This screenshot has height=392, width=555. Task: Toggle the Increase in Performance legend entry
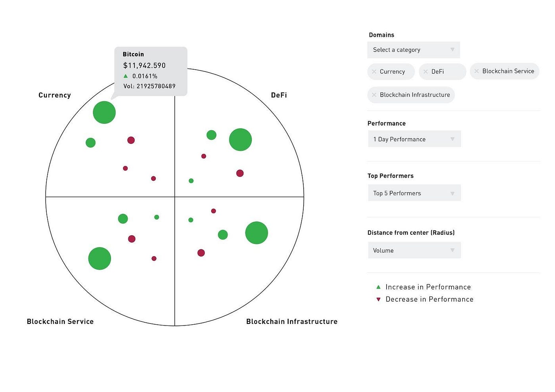point(428,287)
